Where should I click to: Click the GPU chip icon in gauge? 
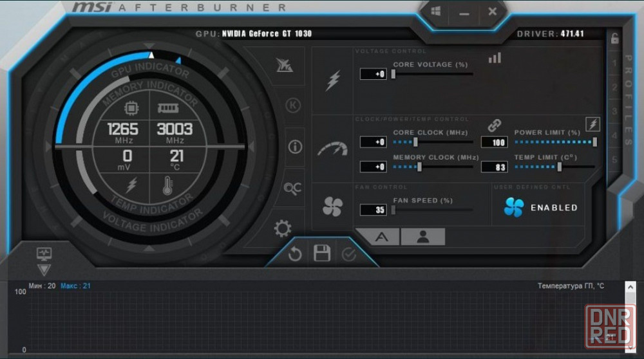[x=131, y=108]
